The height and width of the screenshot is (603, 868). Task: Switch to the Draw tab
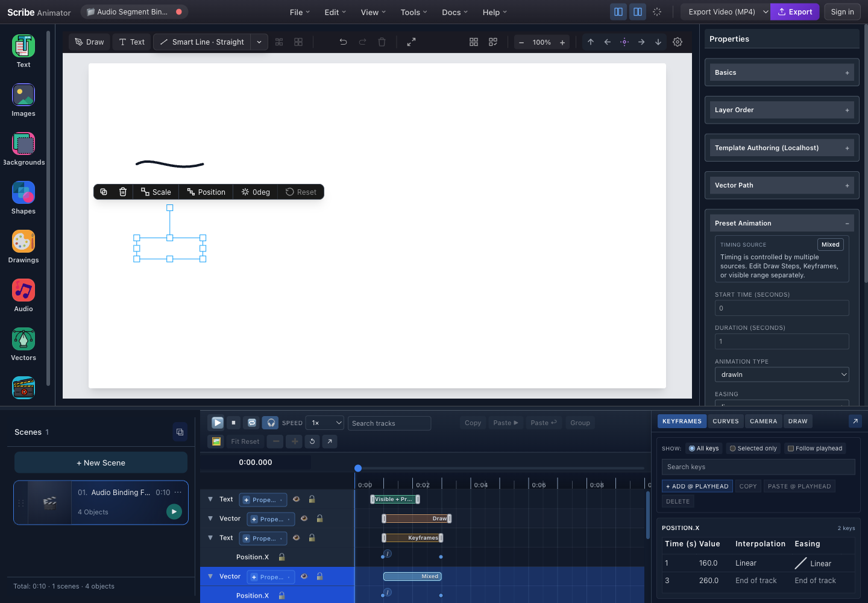click(797, 421)
